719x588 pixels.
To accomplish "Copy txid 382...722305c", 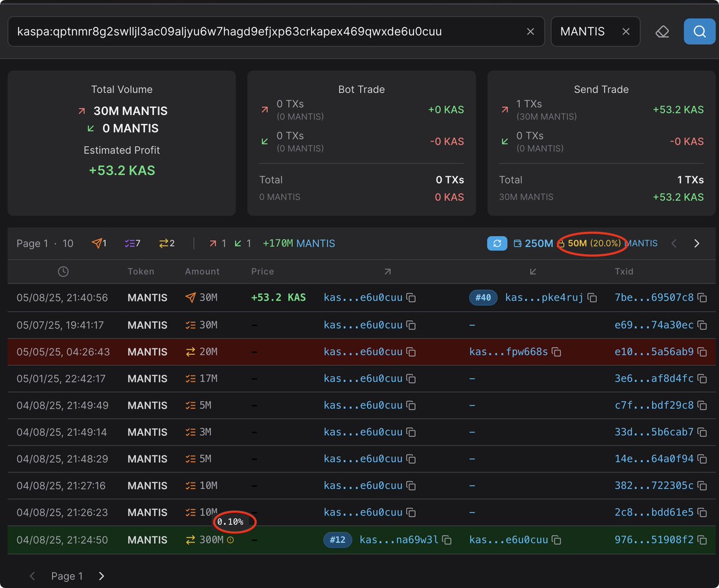I will click(702, 486).
